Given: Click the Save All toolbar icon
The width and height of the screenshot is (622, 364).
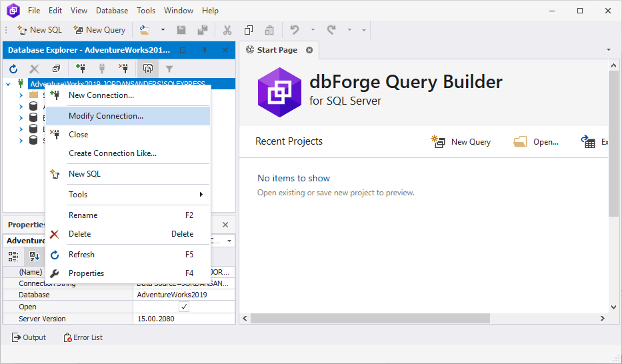Looking at the screenshot, I should click(203, 30).
